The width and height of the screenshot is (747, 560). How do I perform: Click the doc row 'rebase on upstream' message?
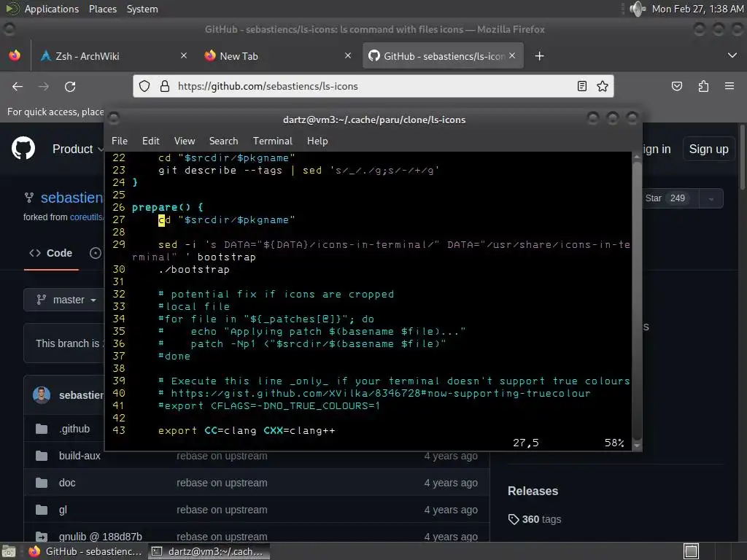222,483
